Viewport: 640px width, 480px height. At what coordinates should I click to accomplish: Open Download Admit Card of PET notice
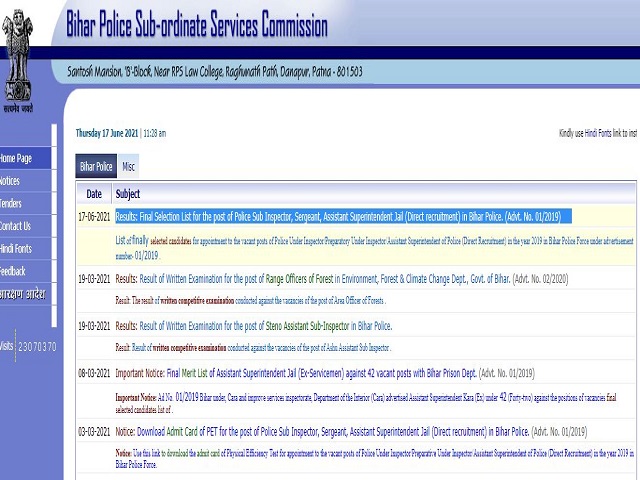click(x=351, y=431)
